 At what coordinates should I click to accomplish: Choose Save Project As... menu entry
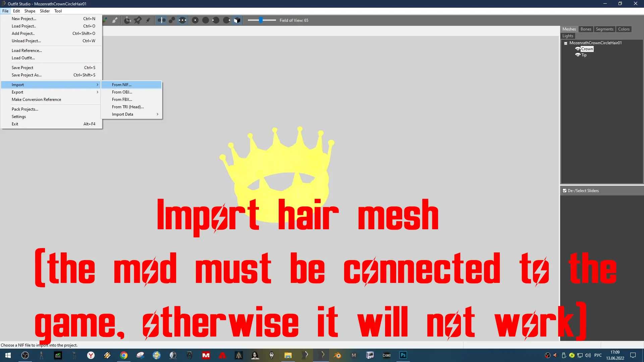coord(51,75)
